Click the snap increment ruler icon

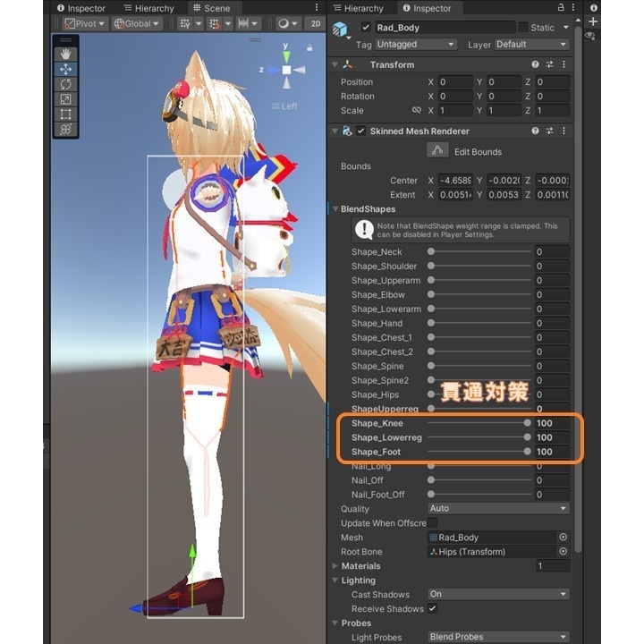(x=243, y=24)
